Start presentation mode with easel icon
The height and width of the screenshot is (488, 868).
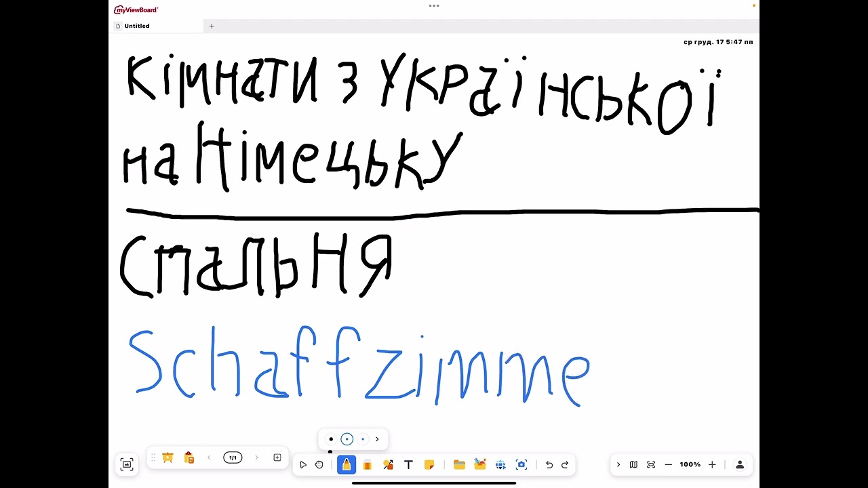[168, 458]
